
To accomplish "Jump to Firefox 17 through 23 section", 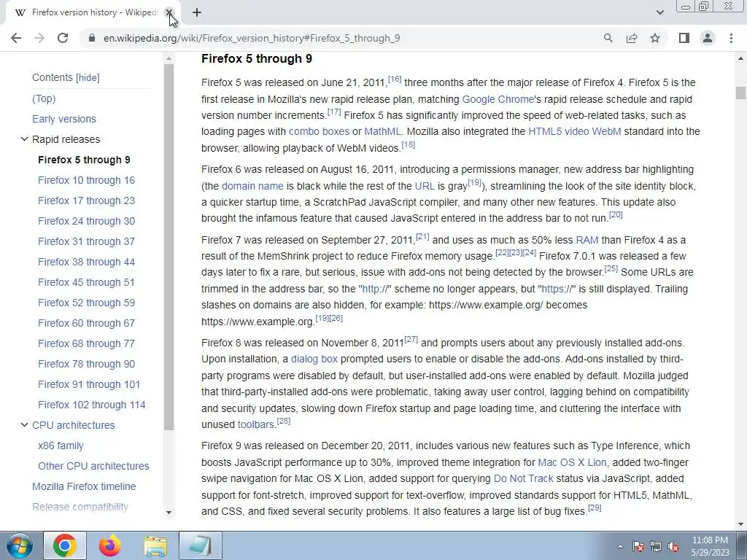I will [86, 201].
